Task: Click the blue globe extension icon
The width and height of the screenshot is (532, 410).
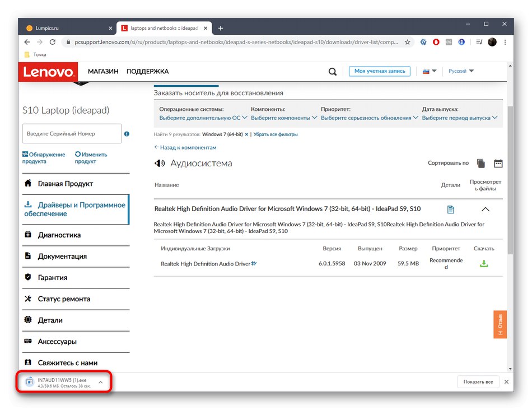Action: (461, 42)
